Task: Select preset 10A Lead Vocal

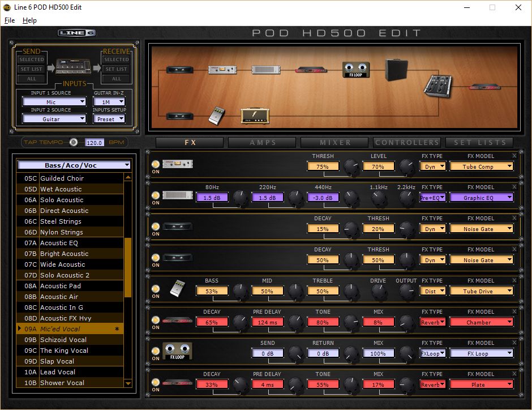Action: [x=70, y=372]
